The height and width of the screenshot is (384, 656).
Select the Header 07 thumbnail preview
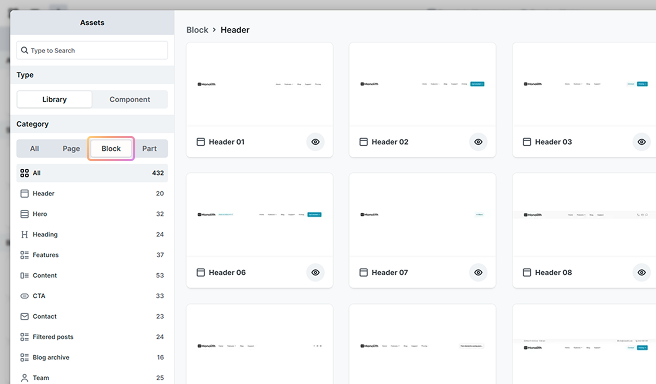point(422,215)
